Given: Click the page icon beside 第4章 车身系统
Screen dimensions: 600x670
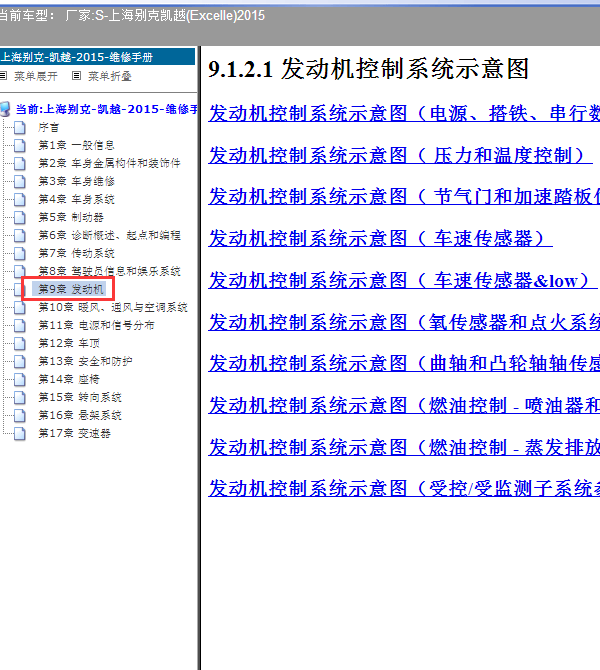Looking at the screenshot, I should pyautogui.click(x=19, y=199).
